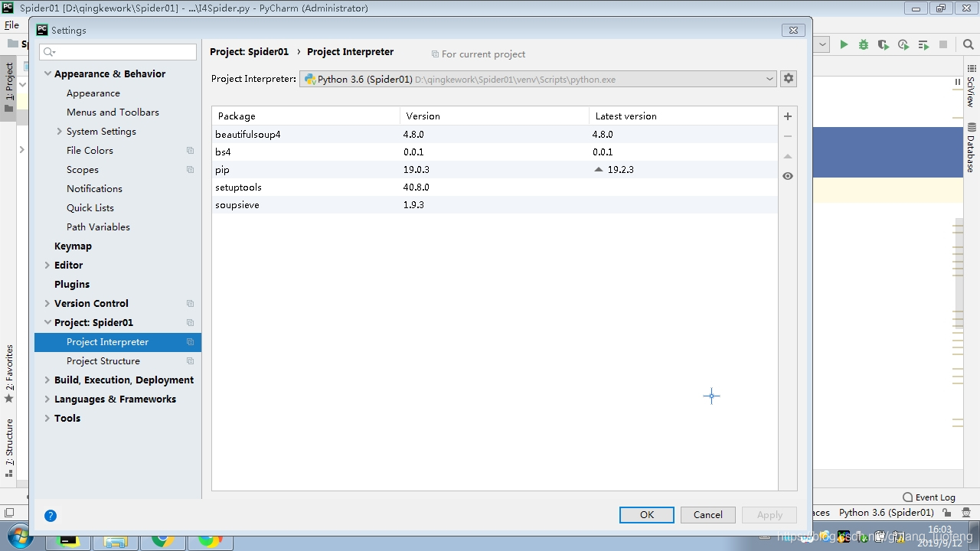Open the Event Log in status bar
Viewport: 980px width, 551px height.
929,497
